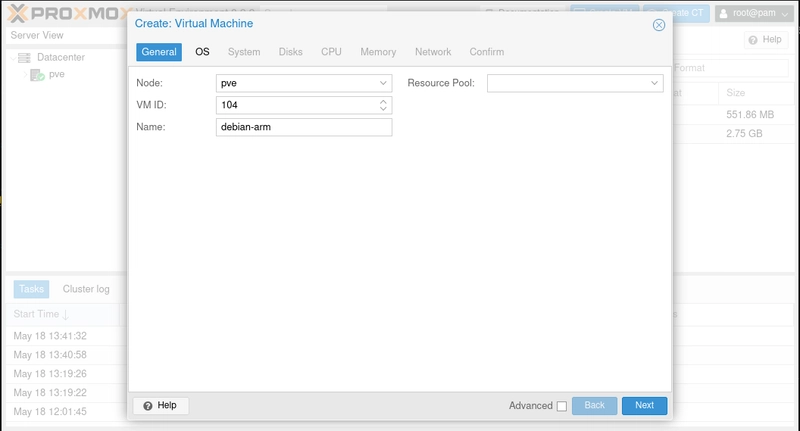Select the pve node icon in tree
The width and height of the screenshot is (800, 431).
(x=37, y=75)
